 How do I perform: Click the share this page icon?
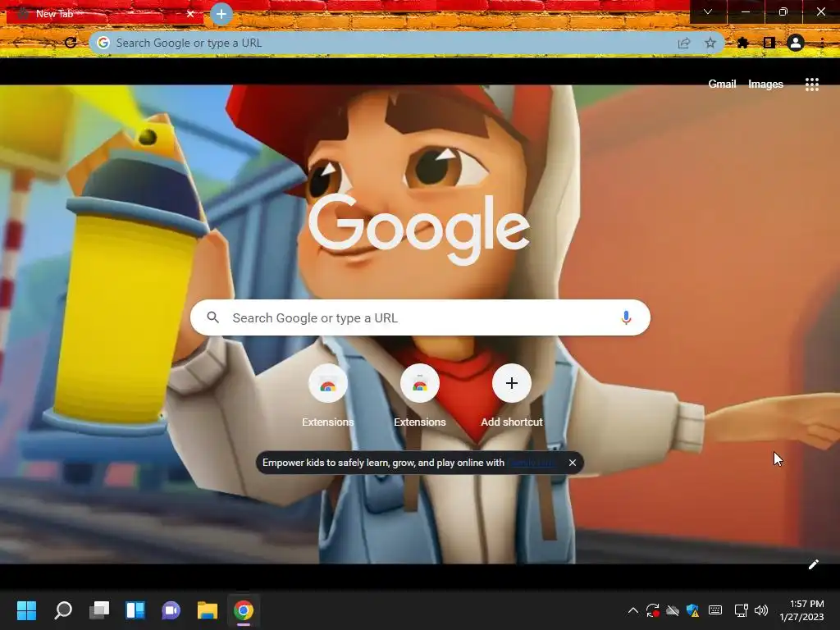point(683,43)
